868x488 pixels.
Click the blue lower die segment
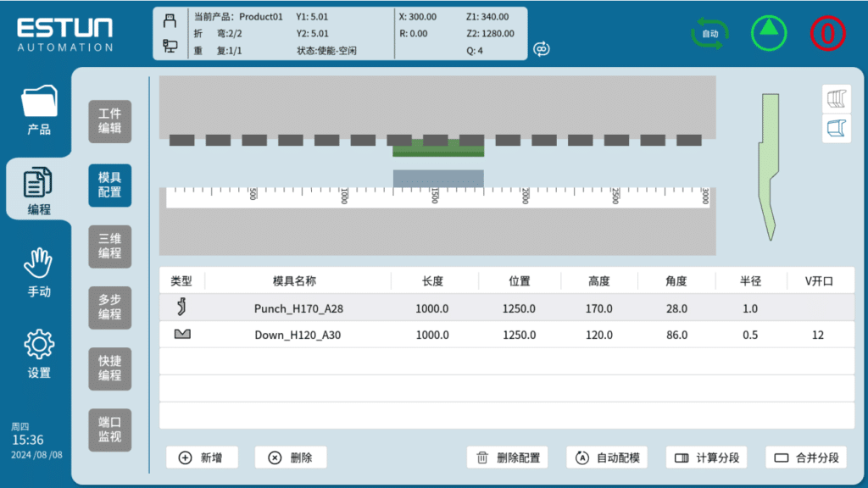438,178
